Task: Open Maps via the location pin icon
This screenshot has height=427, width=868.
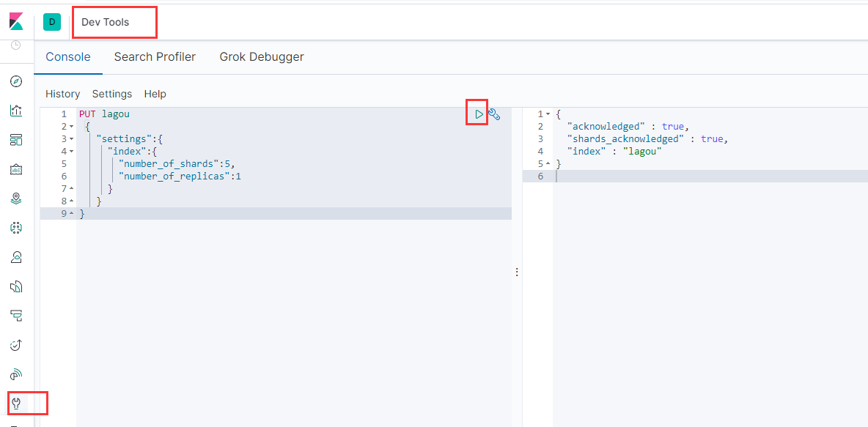Action: point(16,198)
